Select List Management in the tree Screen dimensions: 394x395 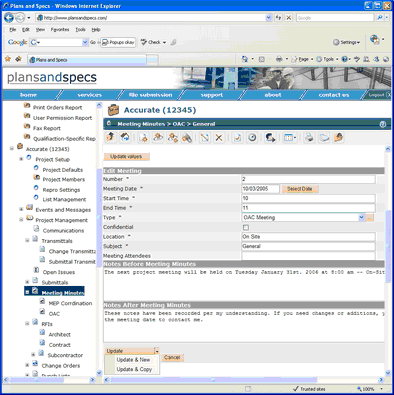pos(64,199)
